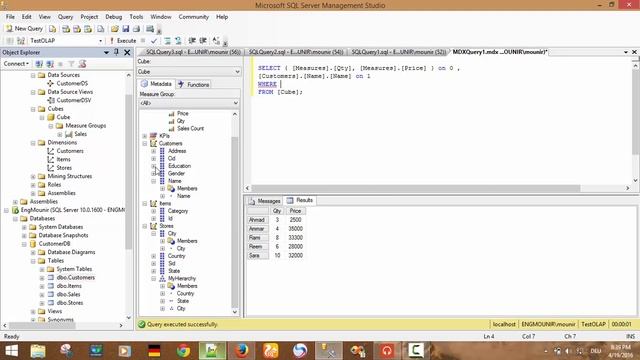Expand the Gender attribute in metadata

pyautogui.click(x=154, y=173)
